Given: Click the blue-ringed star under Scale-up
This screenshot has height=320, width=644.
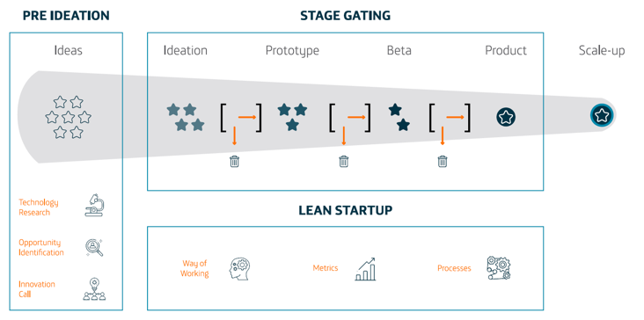Looking at the screenshot, I should [x=602, y=115].
